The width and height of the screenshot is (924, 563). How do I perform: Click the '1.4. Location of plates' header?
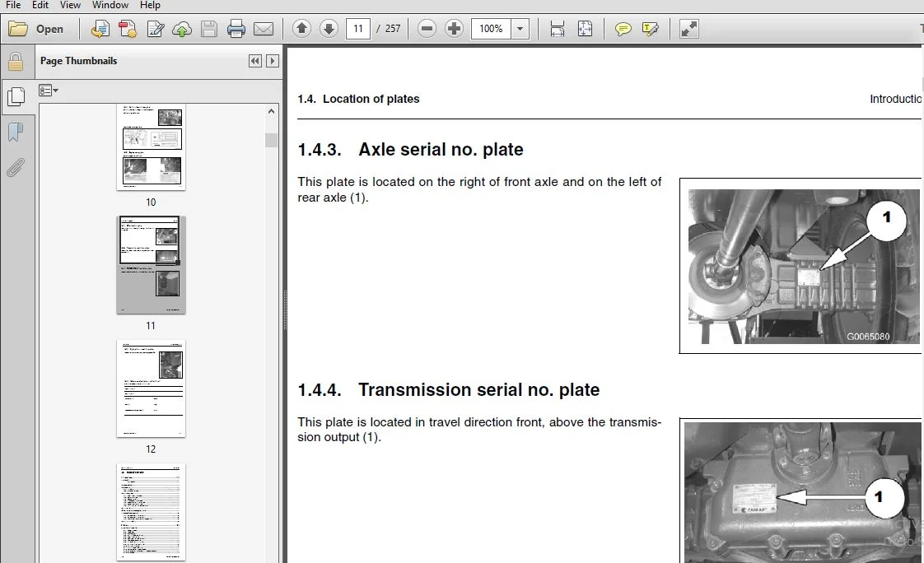point(358,99)
